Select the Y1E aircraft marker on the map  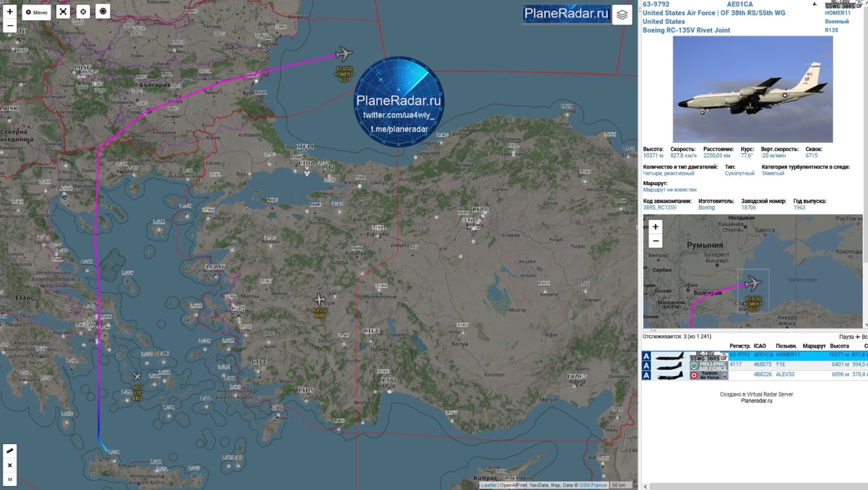(x=137, y=377)
